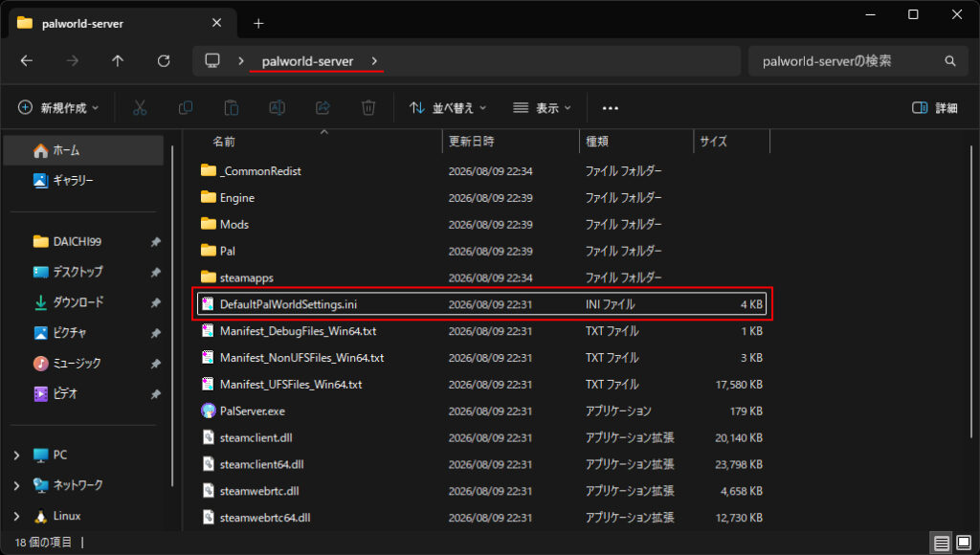980x555 pixels.
Task: Expand the PC tree node chevron
Action: (x=17, y=455)
